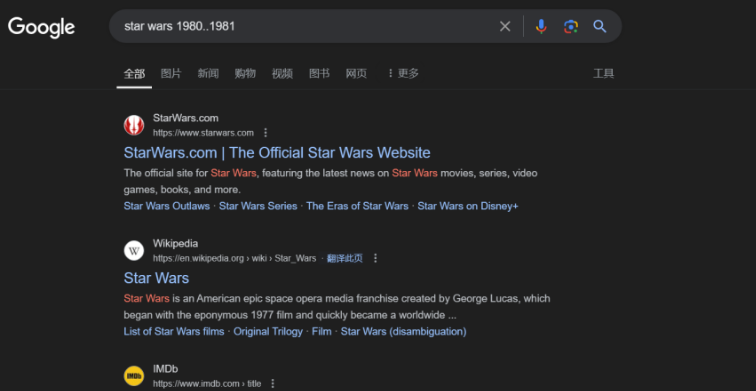The height and width of the screenshot is (391, 756).
Task: Select the 全部 tab
Action: point(134,74)
